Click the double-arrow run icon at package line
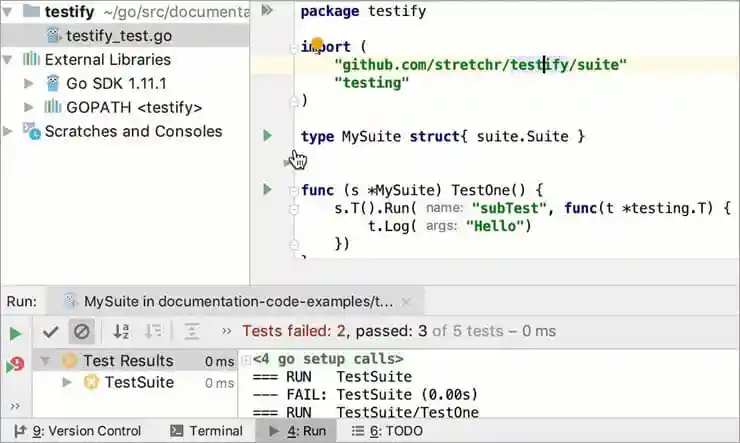The width and height of the screenshot is (740, 443). pos(267,10)
